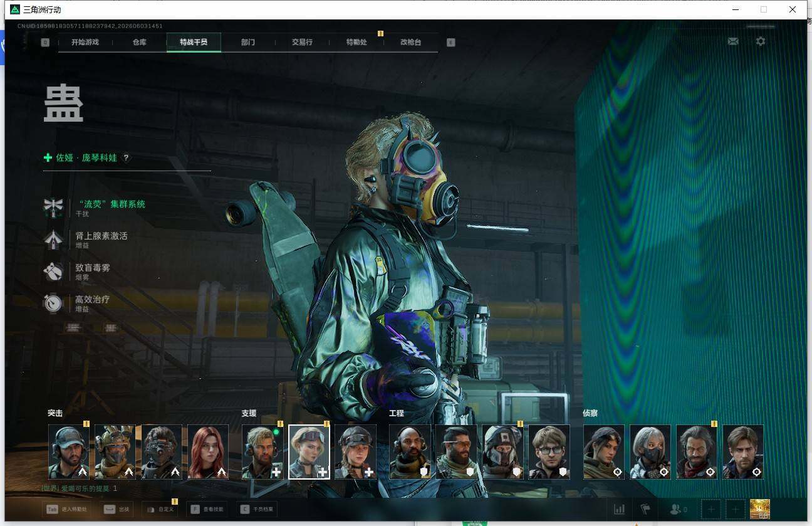
Task: Switch to the 仓库 tab
Action: [139, 42]
